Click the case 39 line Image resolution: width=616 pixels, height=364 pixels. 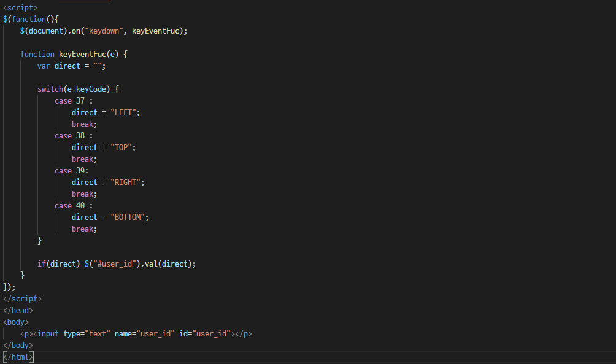click(x=72, y=170)
